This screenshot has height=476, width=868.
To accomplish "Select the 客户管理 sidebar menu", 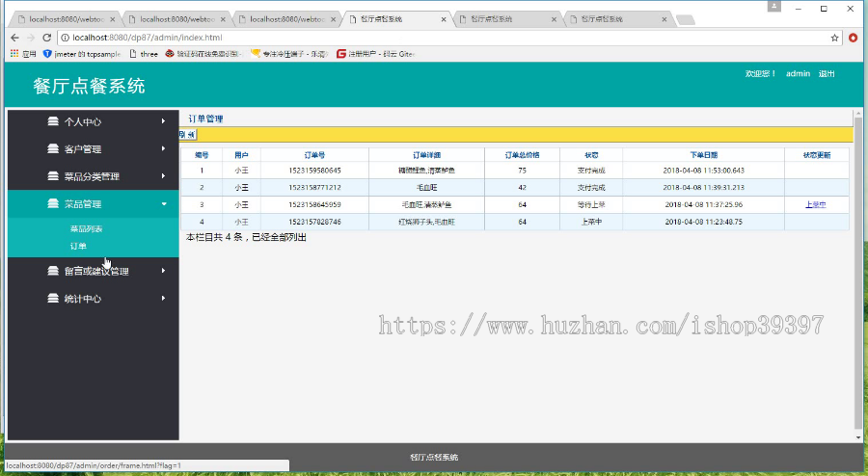I will coord(93,148).
